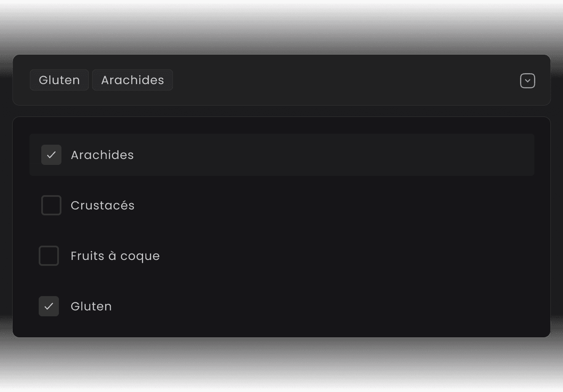Click the Gluten tag chip
563x392 pixels.
click(59, 80)
